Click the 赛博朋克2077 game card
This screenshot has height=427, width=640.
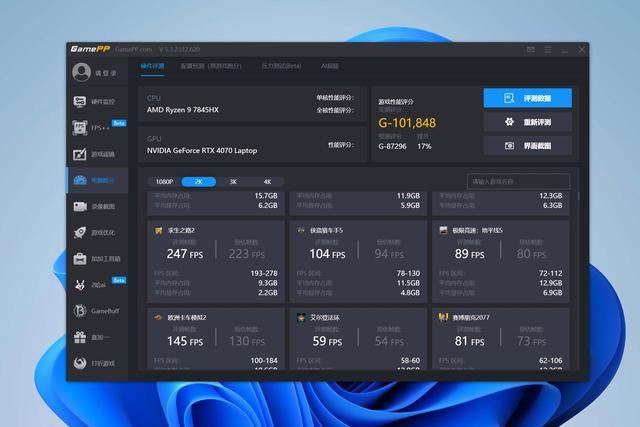(x=504, y=341)
